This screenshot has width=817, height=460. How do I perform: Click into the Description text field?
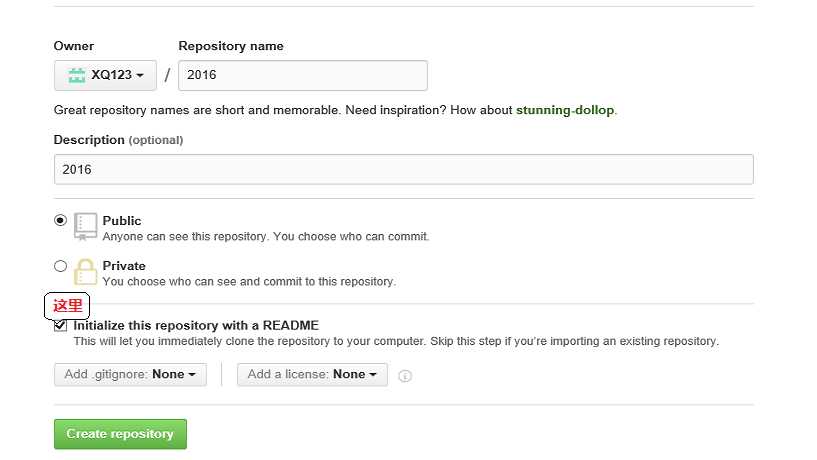[403, 169]
